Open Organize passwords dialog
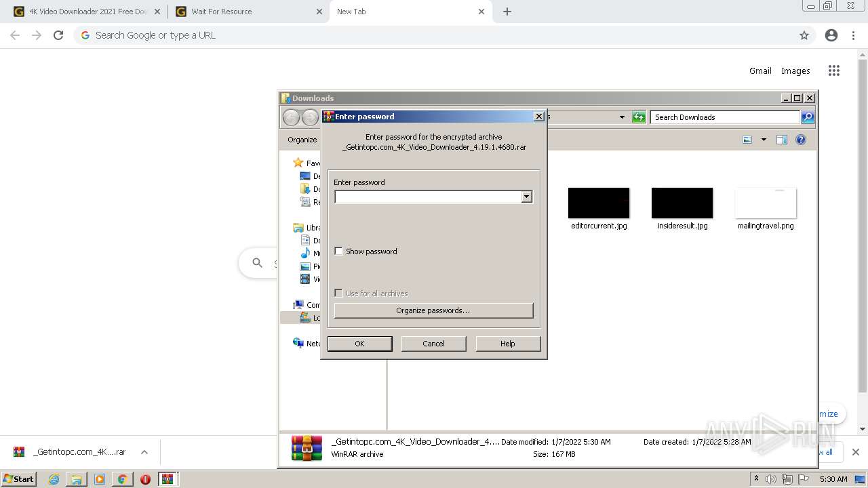 tap(433, 310)
